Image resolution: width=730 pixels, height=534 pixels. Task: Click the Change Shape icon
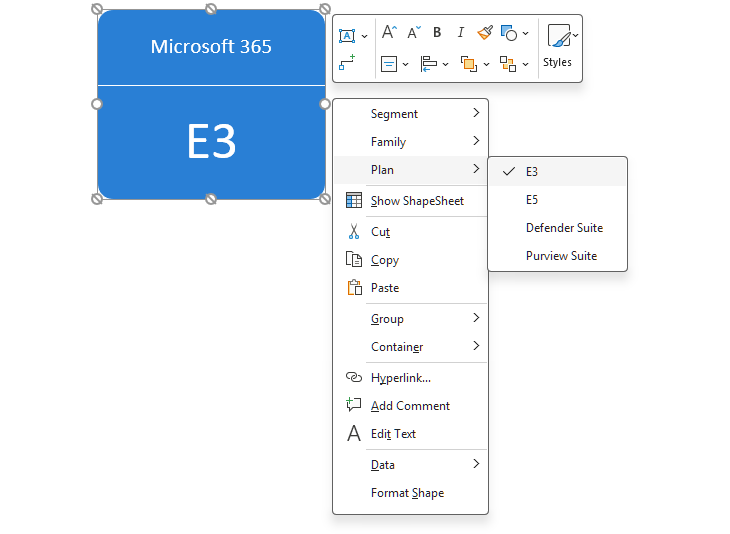[508, 33]
